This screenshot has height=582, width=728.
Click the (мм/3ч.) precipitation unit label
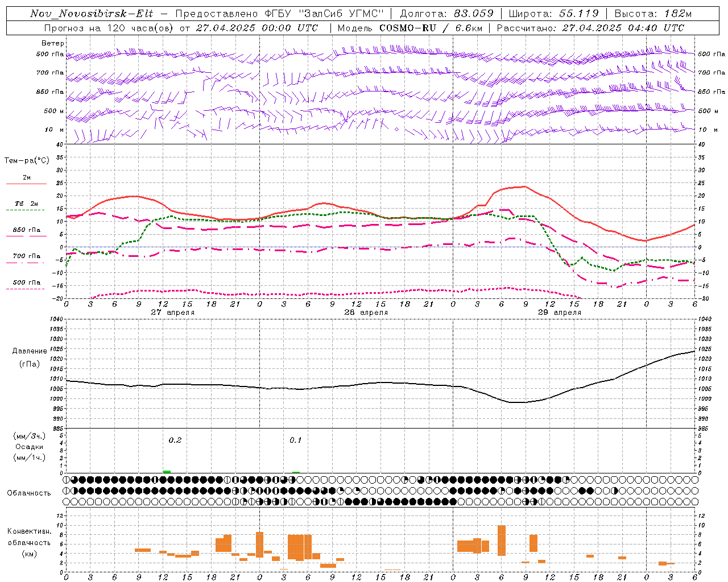click(29, 436)
